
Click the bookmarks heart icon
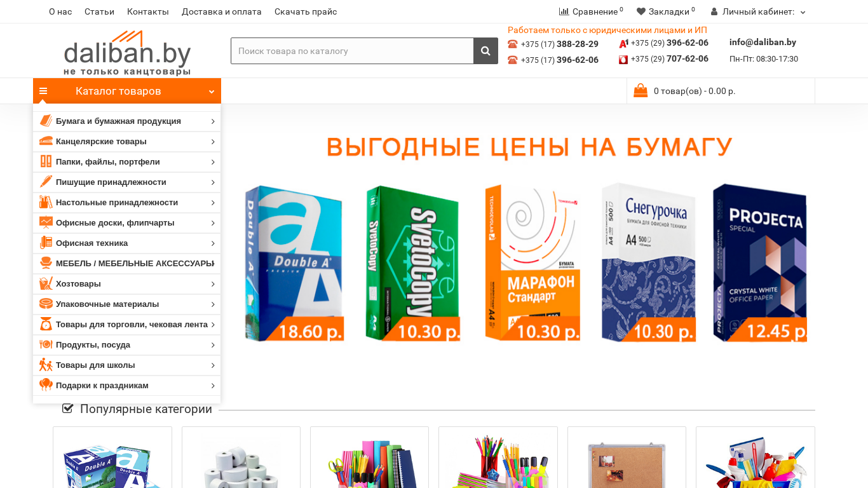pos(641,11)
